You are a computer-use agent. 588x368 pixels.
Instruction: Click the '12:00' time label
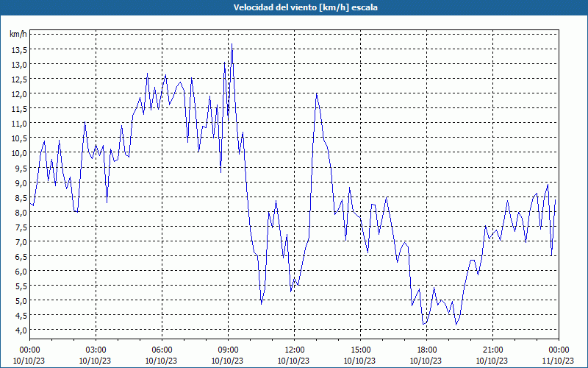click(295, 350)
